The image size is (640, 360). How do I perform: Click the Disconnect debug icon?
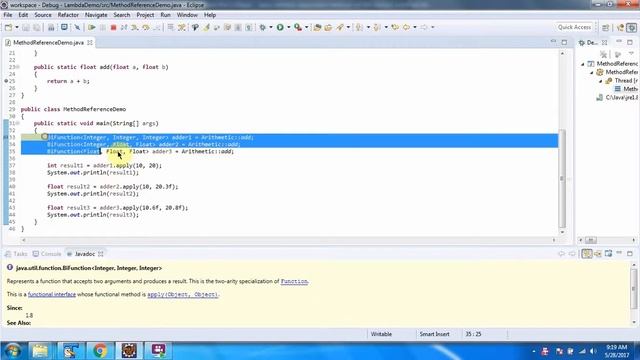[x=124, y=27]
